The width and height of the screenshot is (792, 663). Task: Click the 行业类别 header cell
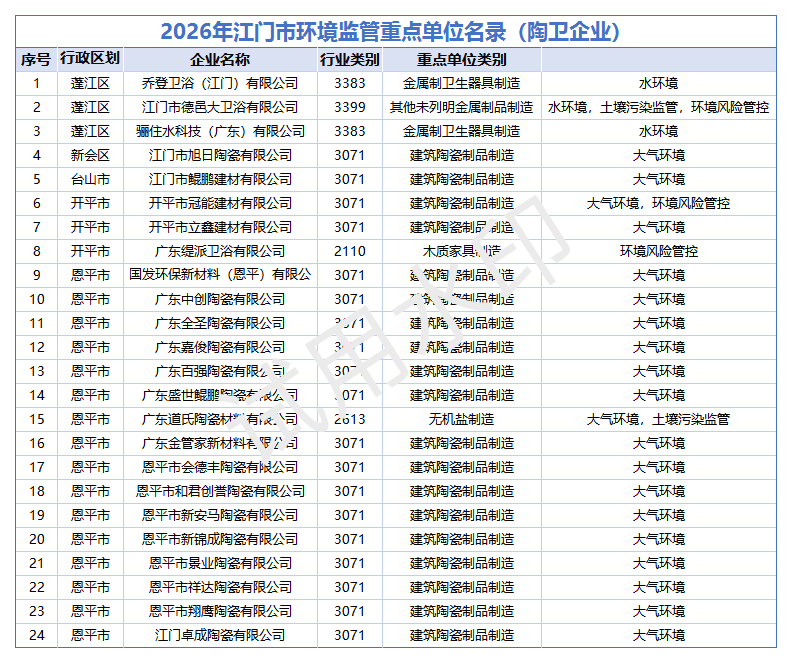point(349,60)
